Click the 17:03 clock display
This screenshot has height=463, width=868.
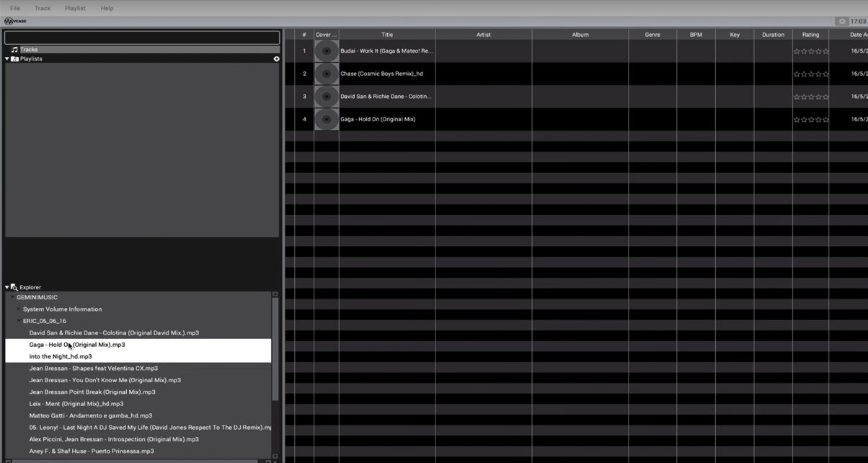tap(858, 22)
